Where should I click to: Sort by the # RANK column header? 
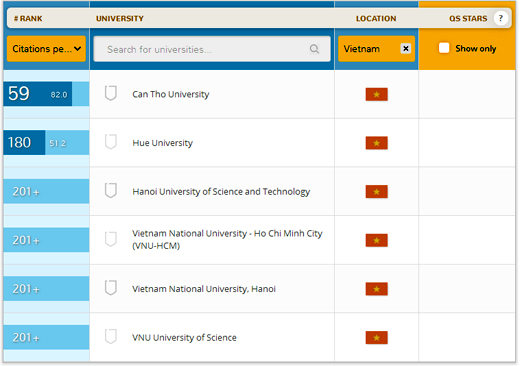28,19
